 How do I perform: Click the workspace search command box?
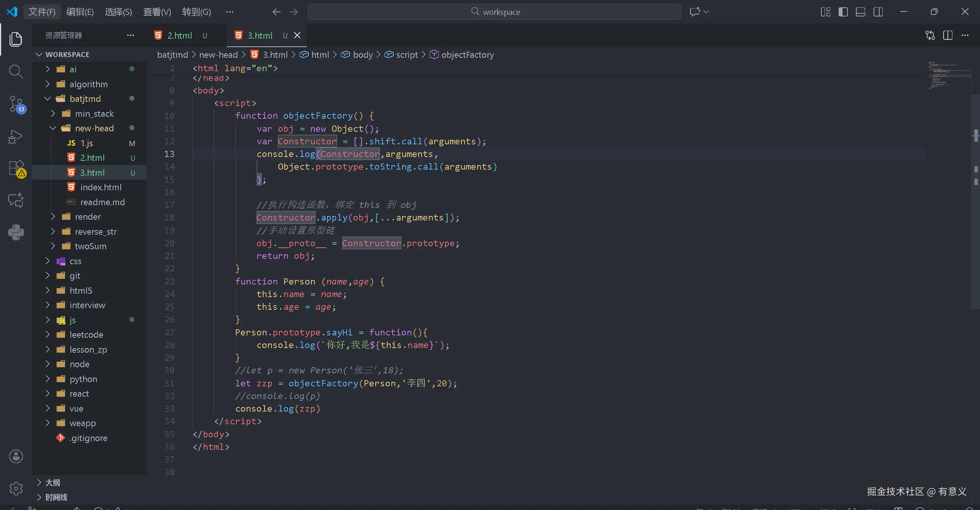click(x=494, y=12)
